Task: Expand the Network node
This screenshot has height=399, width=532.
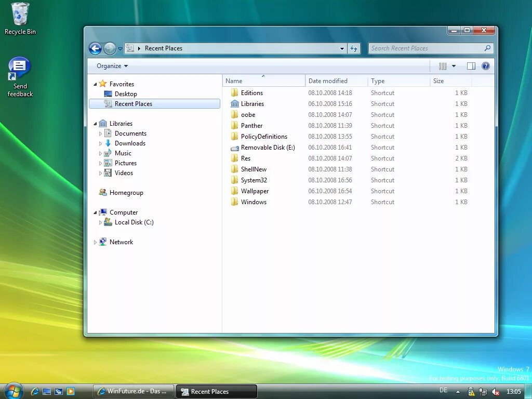Action: pyautogui.click(x=95, y=242)
